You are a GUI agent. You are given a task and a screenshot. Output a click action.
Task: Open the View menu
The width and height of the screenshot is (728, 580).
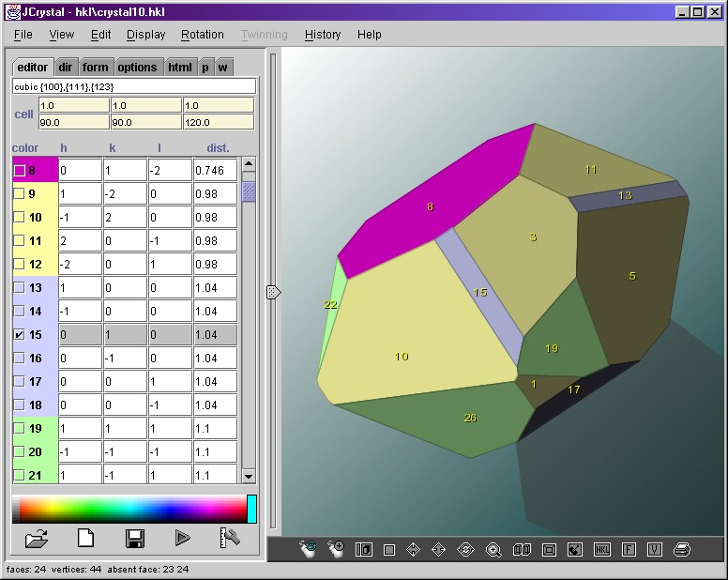pos(62,35)
